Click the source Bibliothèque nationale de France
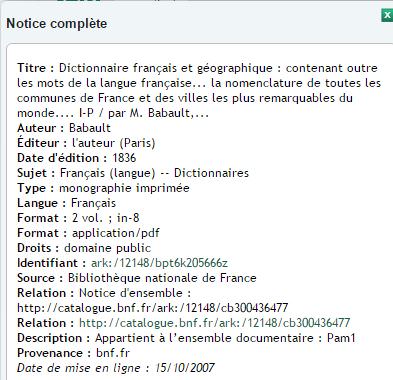 point(162,278)
